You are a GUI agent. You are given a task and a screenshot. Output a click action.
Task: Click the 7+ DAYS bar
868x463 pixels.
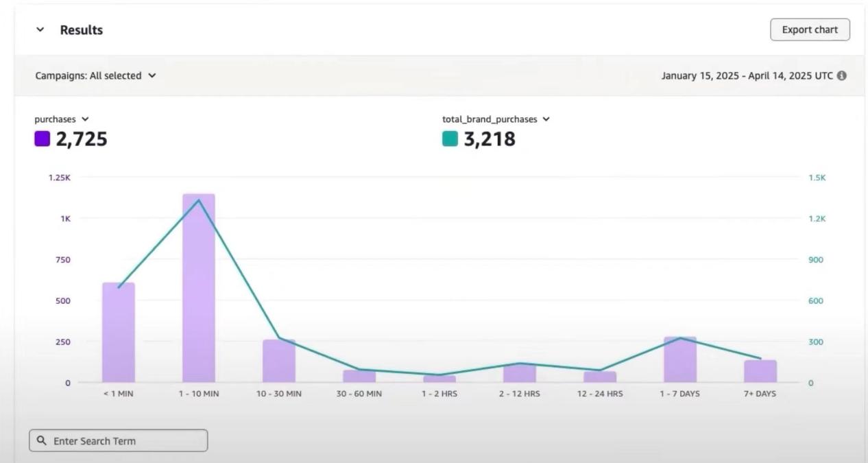760,371
